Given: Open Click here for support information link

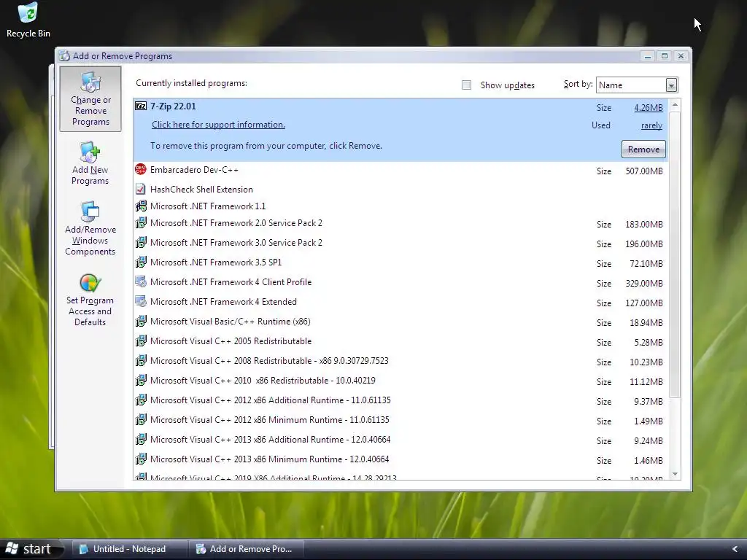Looking at the screenshot, I should 218,124.
